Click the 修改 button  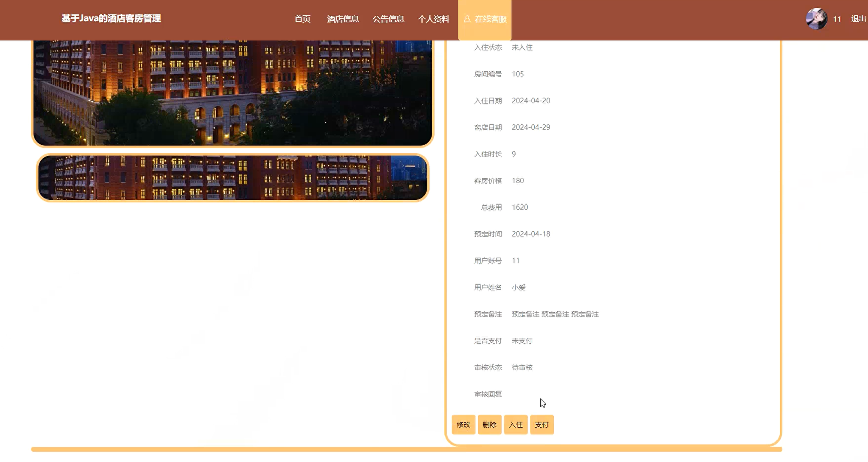pyautogui.click(x=463, y=425)
